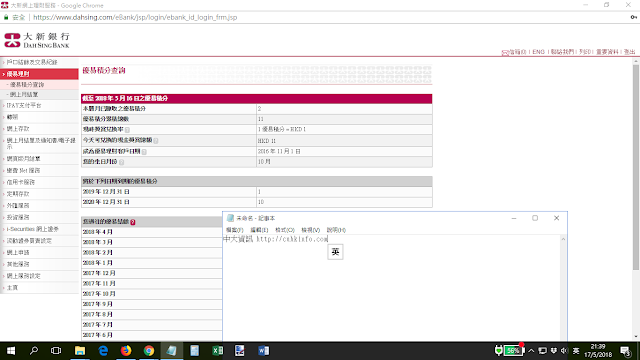Click help icon beside 您的生日月份
This screenshot has width=640, height=360.
(121, 162)
